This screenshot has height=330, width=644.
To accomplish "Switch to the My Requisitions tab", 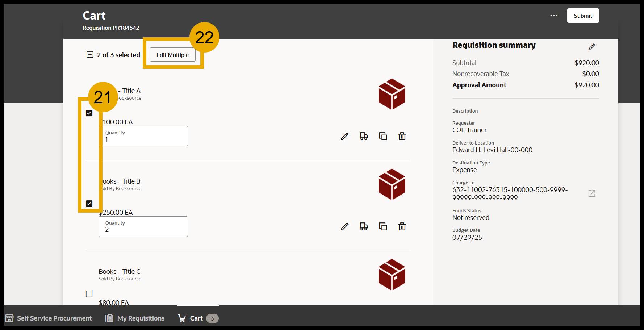I will [x=135, y=318].
